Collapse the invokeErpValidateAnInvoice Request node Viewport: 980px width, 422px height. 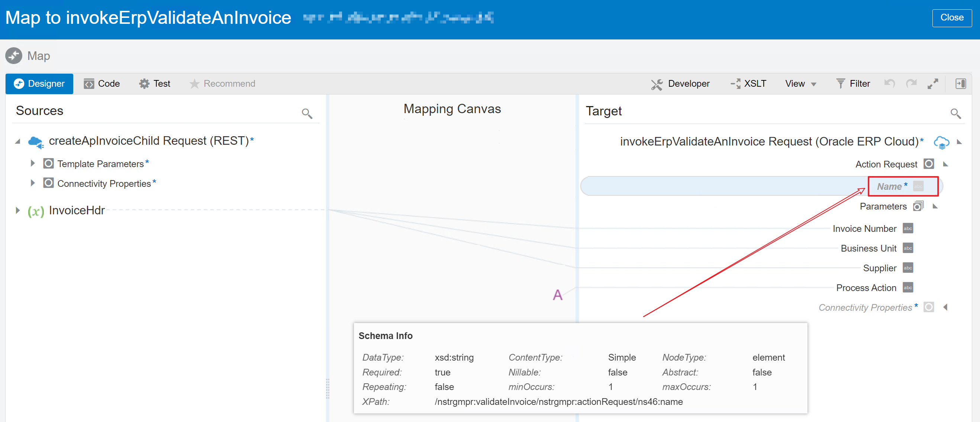tap(959, 142)
